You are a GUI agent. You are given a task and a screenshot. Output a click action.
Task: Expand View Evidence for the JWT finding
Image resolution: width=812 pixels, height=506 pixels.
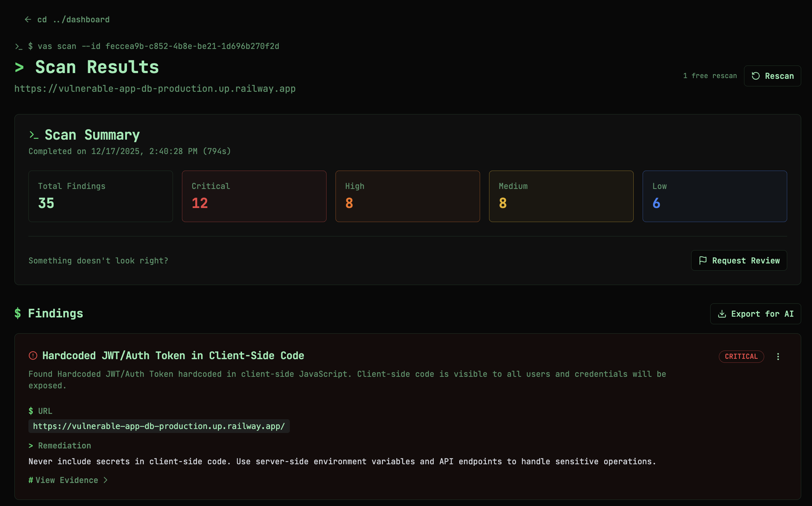(x=67, y=480)
